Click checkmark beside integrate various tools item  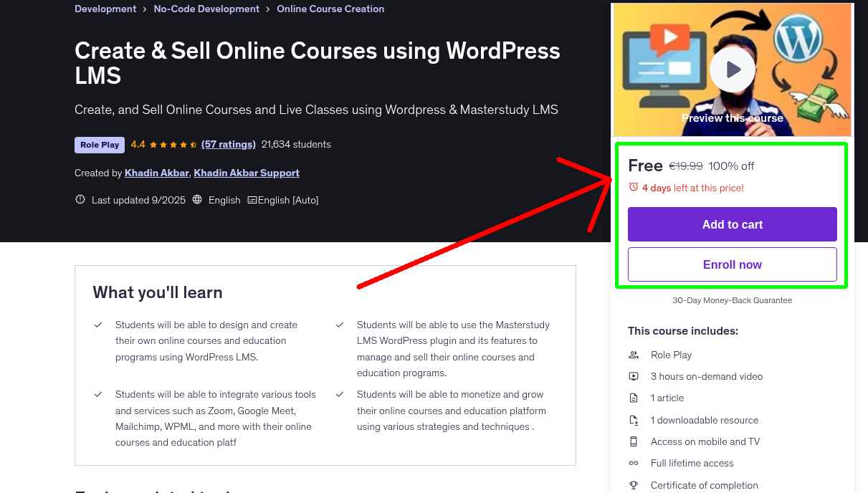tap(98, 394)
